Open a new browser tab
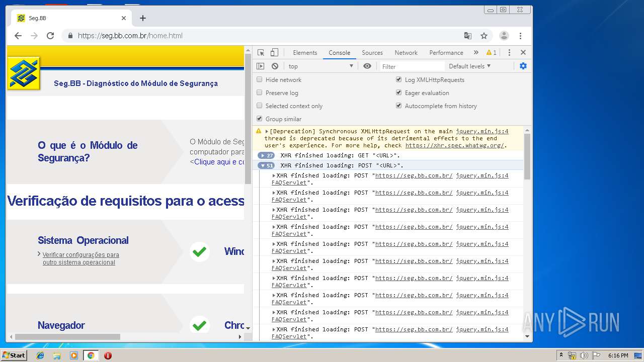This screenshot has height=362, width=644. 143,18
